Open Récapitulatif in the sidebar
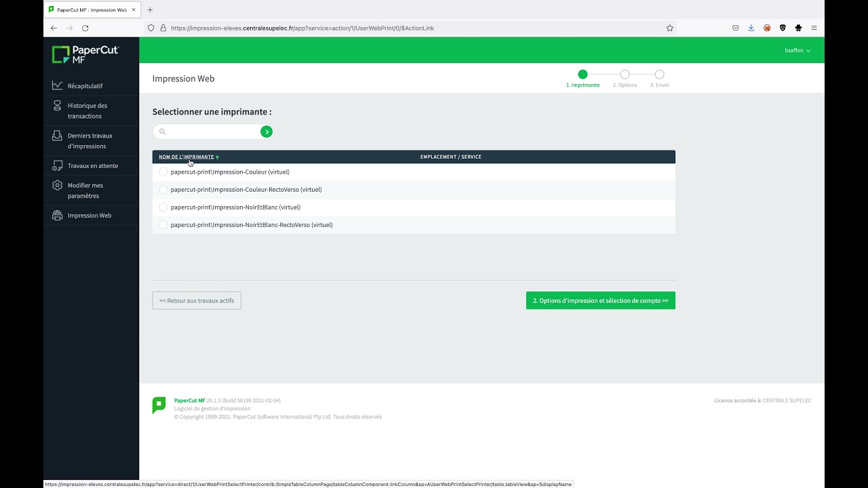Screen dimensions: 868x488 pos(91,86)
